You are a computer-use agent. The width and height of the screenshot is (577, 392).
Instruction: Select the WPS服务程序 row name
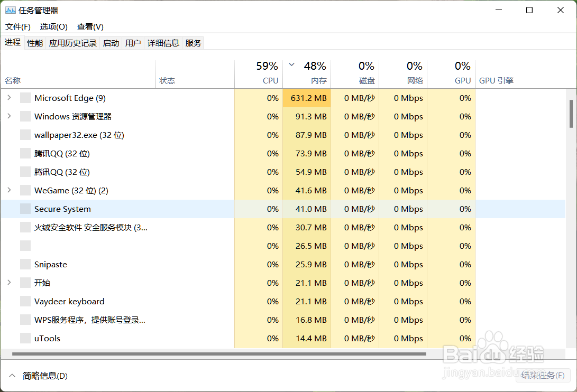click(x=89, y=320)
